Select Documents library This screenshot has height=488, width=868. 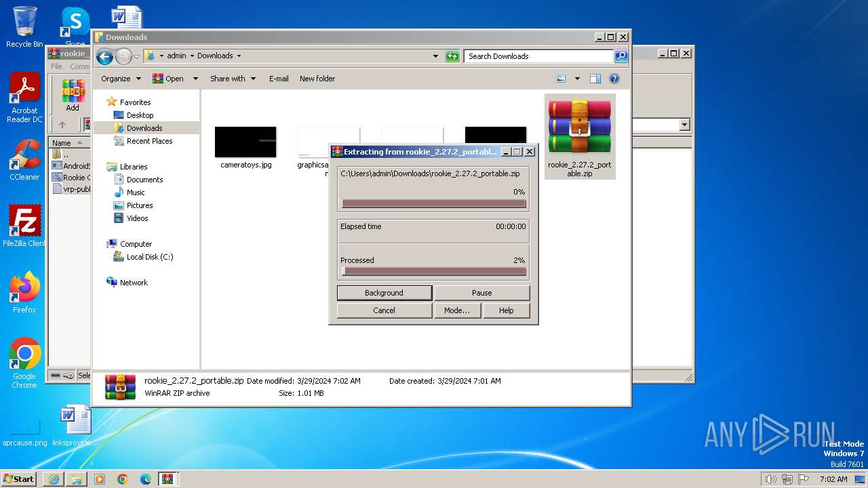coord(144,180)
